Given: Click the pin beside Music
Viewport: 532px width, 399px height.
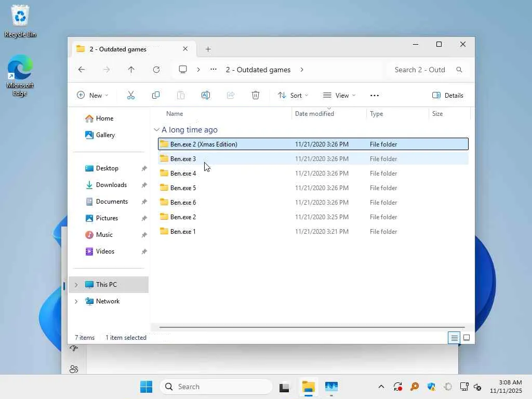Looking at the screenshot, I should pos(144,235).
